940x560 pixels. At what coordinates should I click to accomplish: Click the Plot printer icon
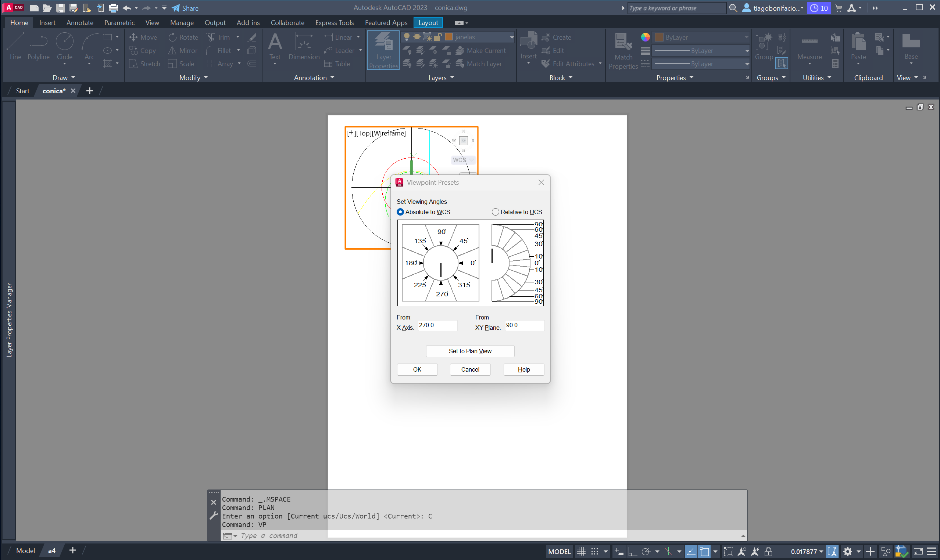(x=113, y=8)
